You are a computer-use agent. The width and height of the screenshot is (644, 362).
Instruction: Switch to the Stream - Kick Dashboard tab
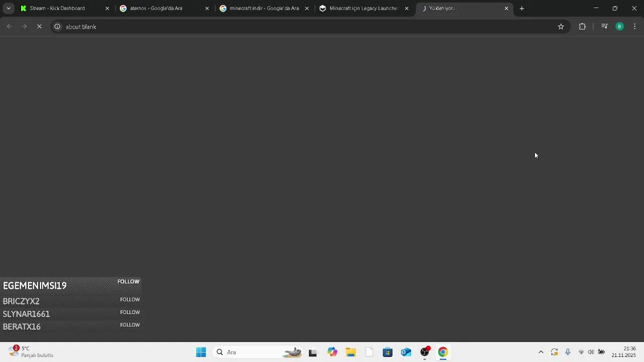click(x=64, y=9)
